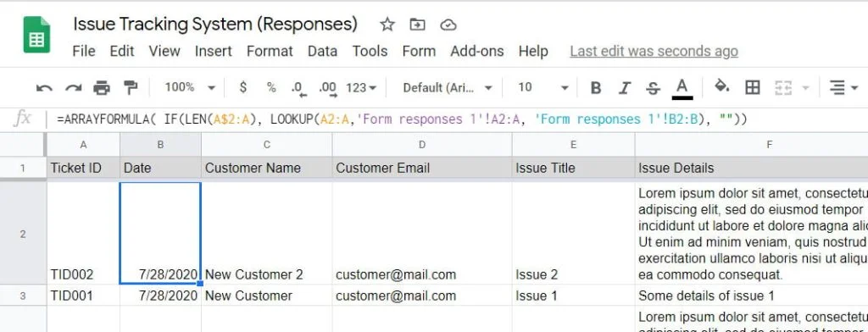This screenshot has width=868, height=332.
Task: Toggle italic formatting
Action: (625, 87)
